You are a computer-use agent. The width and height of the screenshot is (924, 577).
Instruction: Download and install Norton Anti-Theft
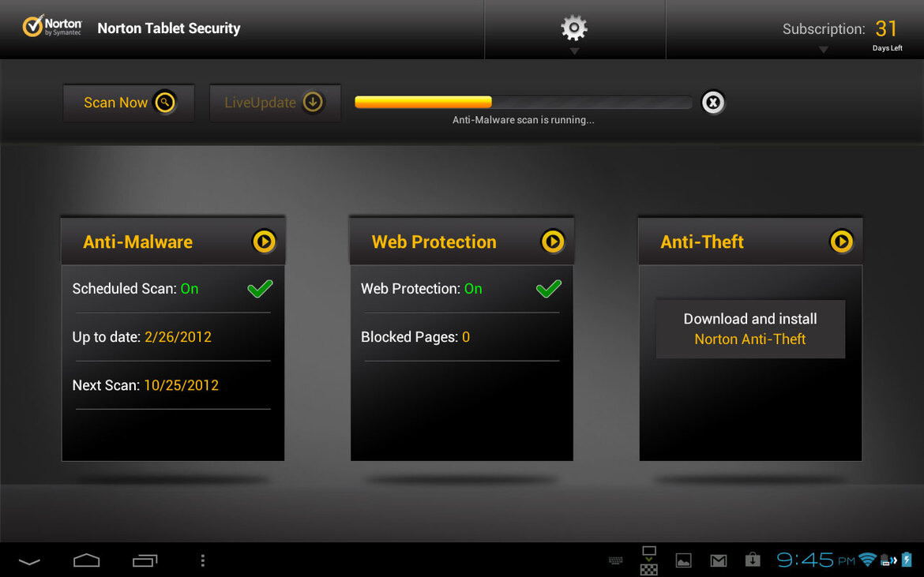[750, 329]
